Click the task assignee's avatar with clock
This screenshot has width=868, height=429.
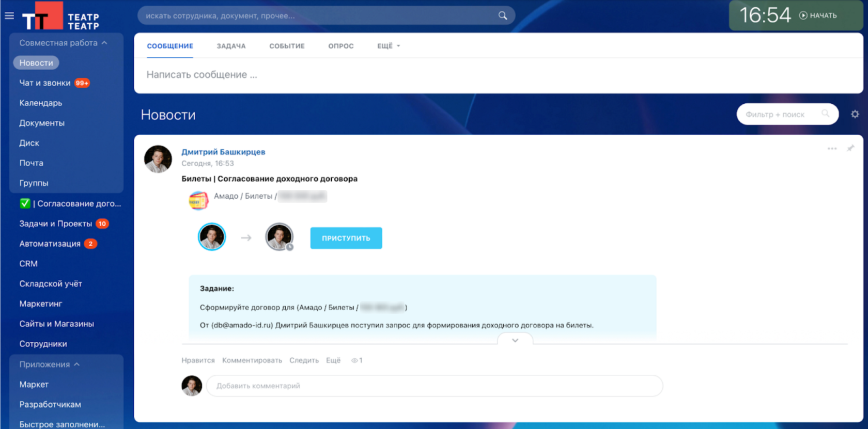(x=280, y=237)
